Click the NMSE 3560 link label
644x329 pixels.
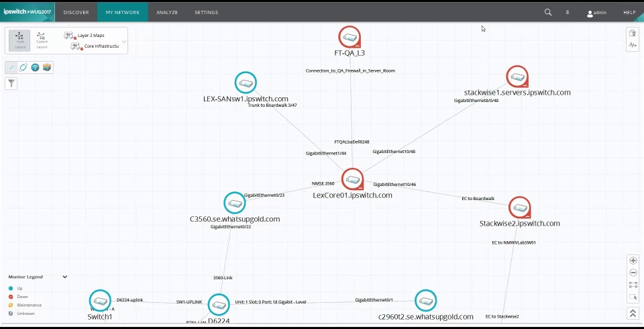coord(323,184)
